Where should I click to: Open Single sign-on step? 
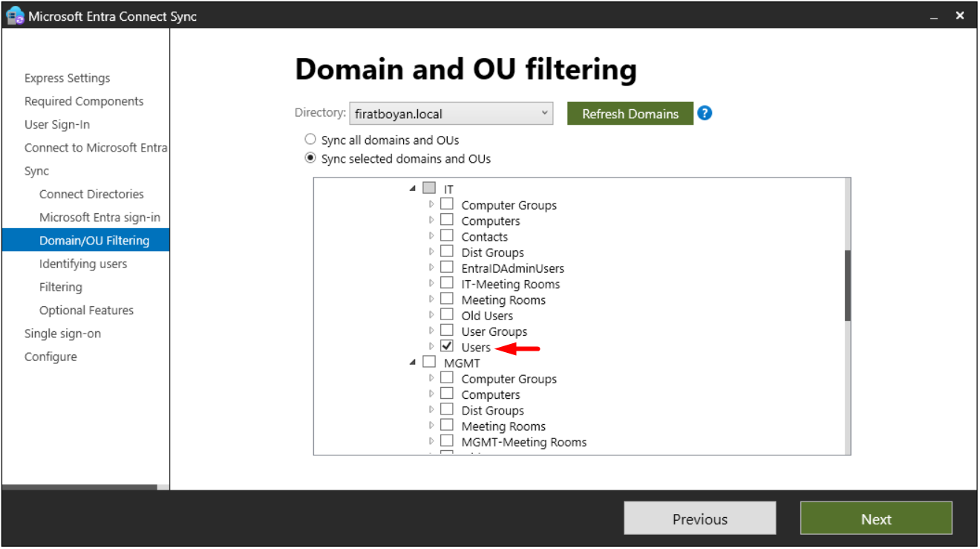click(62, 333)
